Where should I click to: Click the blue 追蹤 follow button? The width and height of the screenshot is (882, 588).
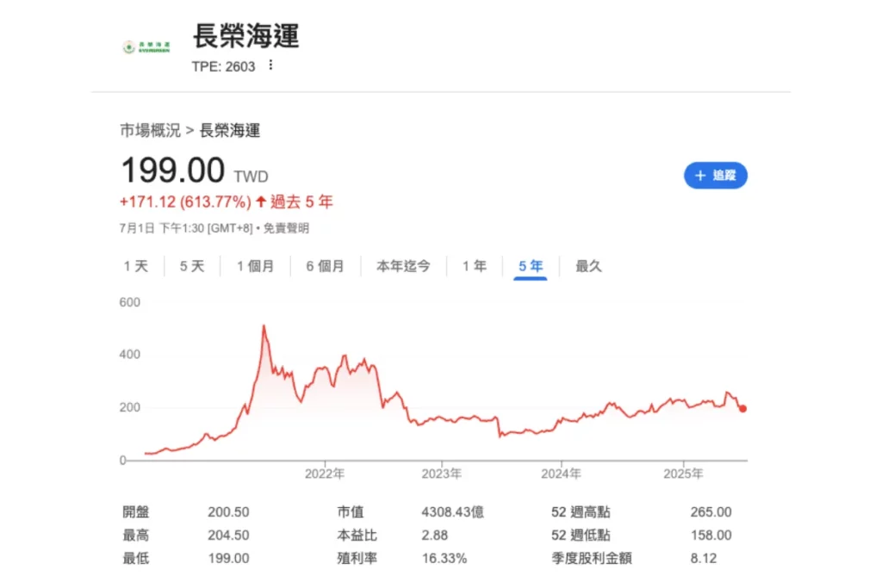716,176
